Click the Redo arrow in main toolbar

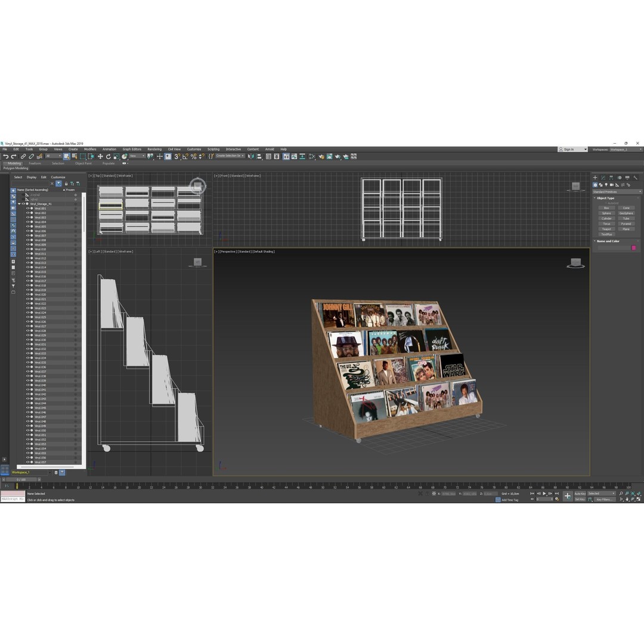tap(14, 156)
